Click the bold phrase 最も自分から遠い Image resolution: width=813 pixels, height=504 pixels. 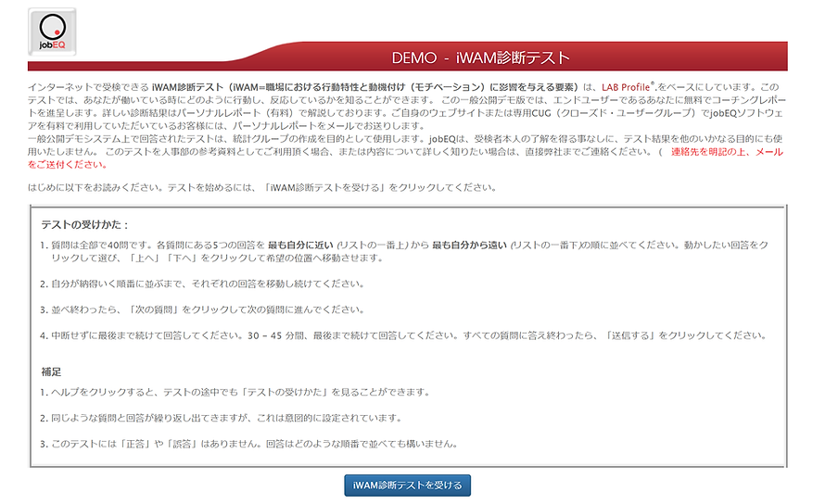469,245
